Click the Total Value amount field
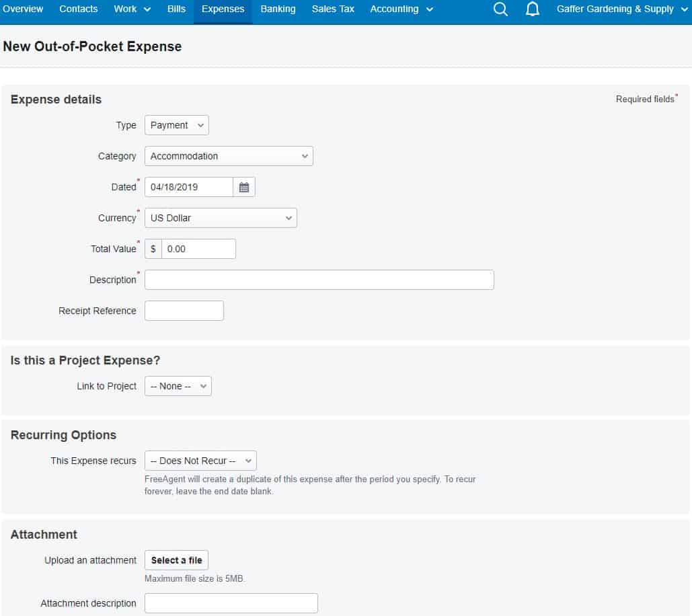 pyautogui.click(x=198, y=249)
